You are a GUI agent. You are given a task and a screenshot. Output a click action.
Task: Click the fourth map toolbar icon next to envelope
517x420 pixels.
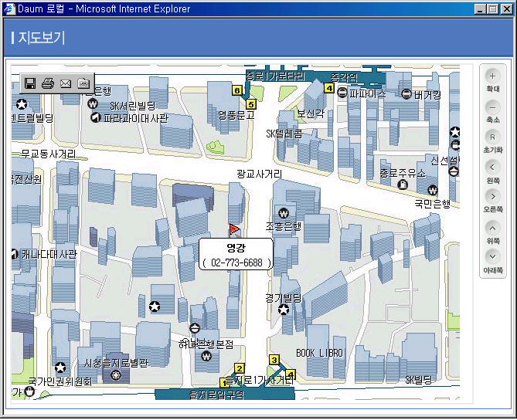click(x=83, y=83)
